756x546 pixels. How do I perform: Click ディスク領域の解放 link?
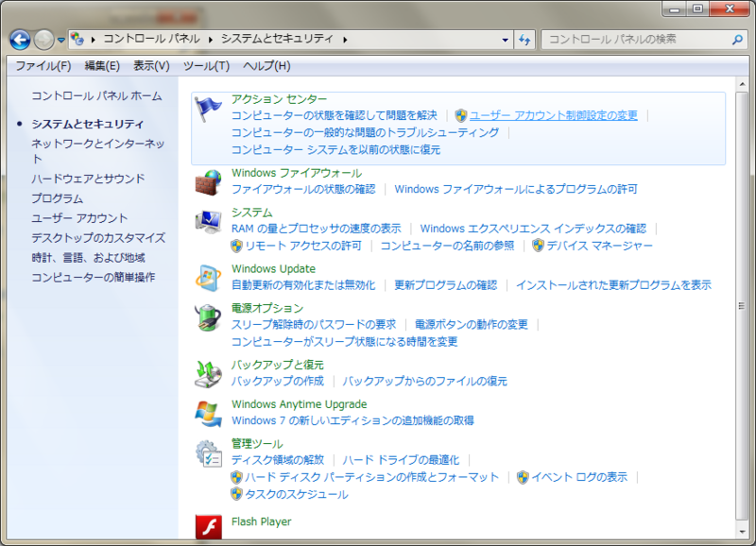(278, 460)
